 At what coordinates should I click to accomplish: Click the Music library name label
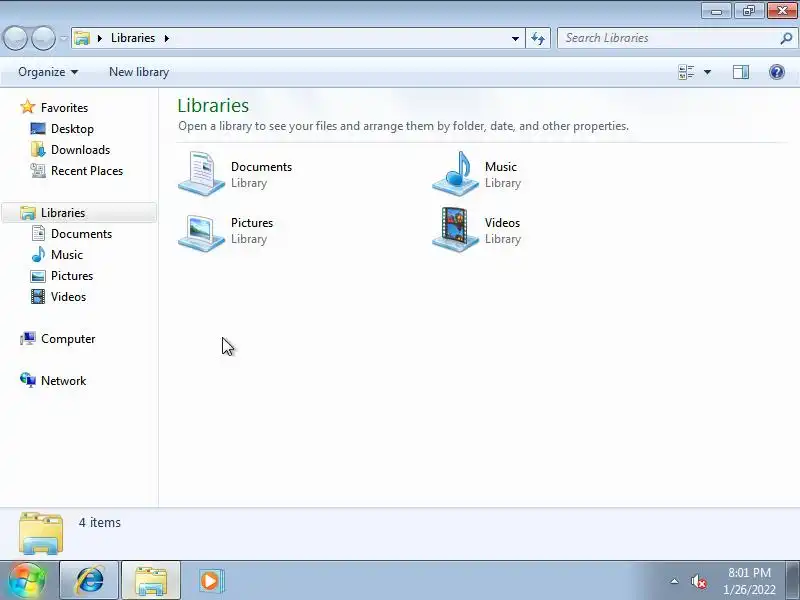coord(501,167)
